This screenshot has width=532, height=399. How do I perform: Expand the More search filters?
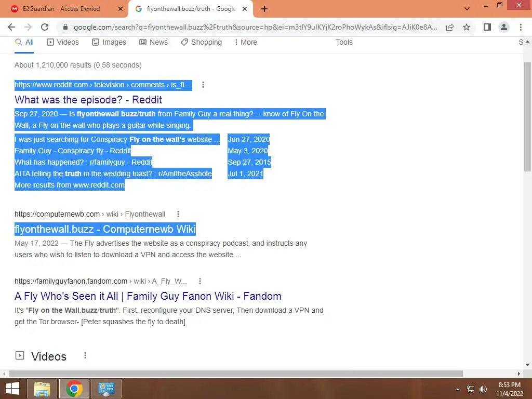(246, 42)
